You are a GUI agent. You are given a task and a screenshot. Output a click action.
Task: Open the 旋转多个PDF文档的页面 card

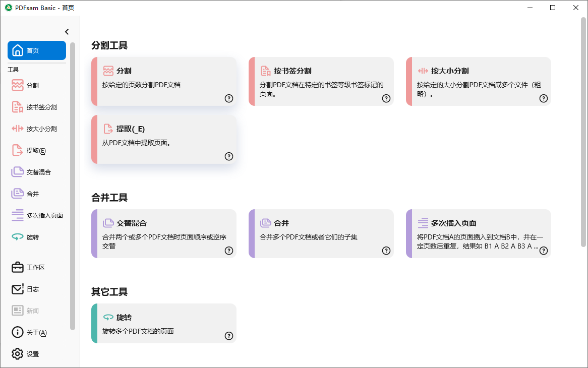164,324
